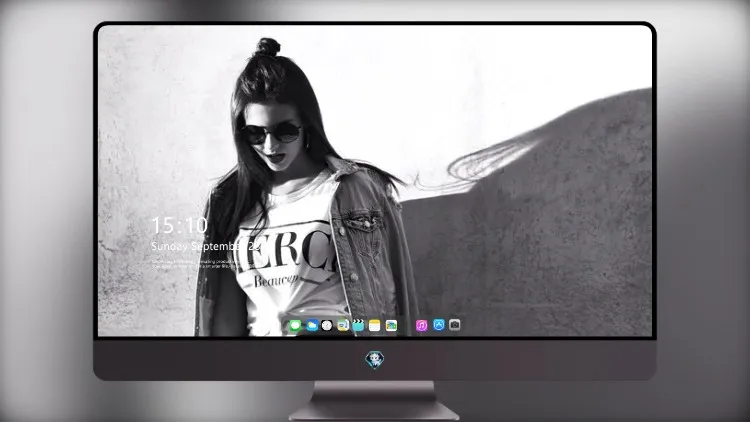Click the Sunday September date text
This screenshot has width=750, height=422.
(206, 246)
